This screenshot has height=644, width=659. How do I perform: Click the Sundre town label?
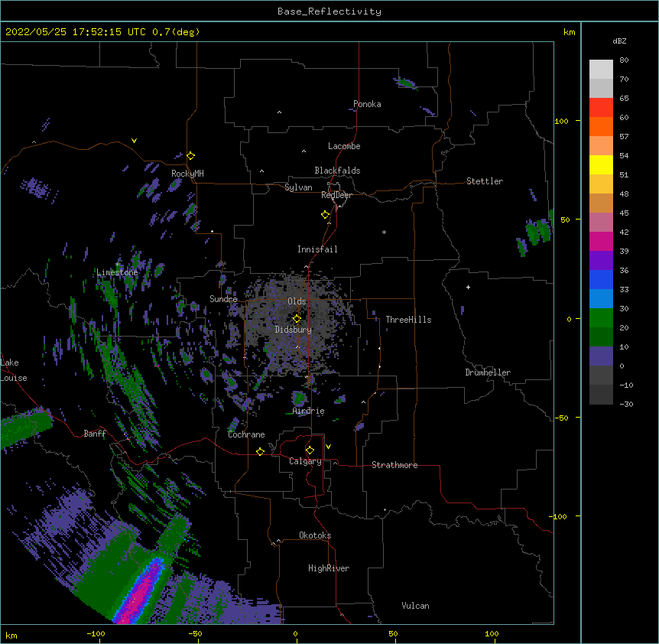pyautogui.click(x=223, y=299)
